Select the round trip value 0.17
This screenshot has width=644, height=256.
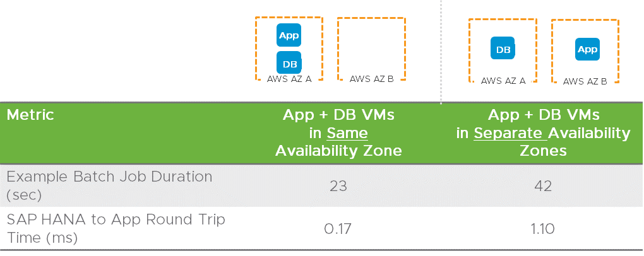coord(338,228)
